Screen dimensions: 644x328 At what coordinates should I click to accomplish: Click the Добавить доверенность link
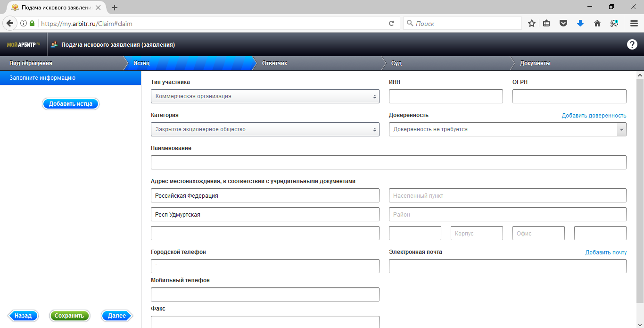[x=594, y=116]
